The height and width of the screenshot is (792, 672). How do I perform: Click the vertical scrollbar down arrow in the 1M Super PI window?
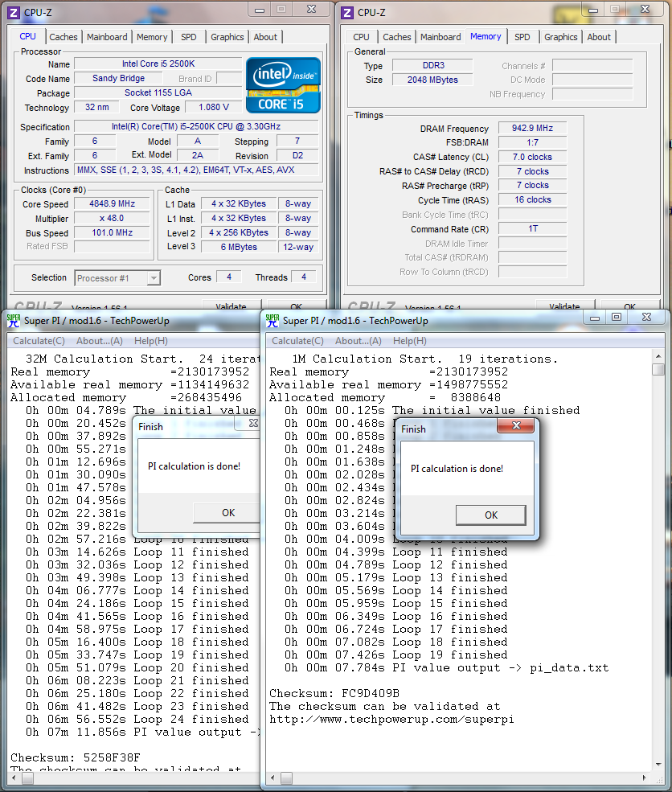click(x=658, y=764)
